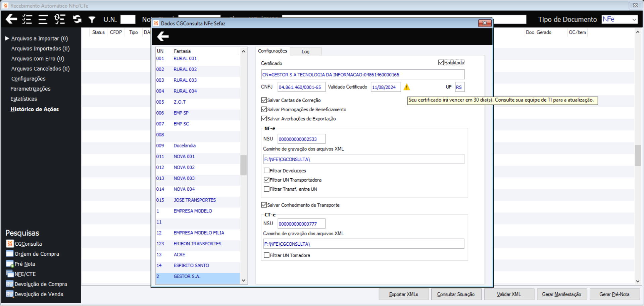Click the Consultar Situação button
This screenshot has height=306, width=644.
456,294
